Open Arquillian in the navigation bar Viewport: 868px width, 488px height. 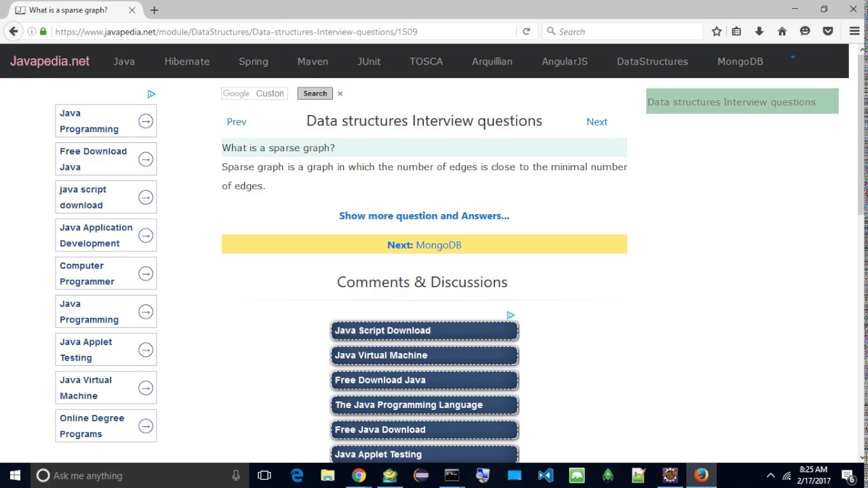(492, 61)
